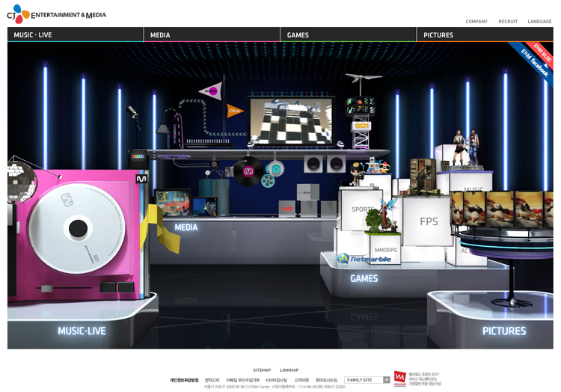
Task: Open the SITEMAP footer link
Action: pos(262,370)
